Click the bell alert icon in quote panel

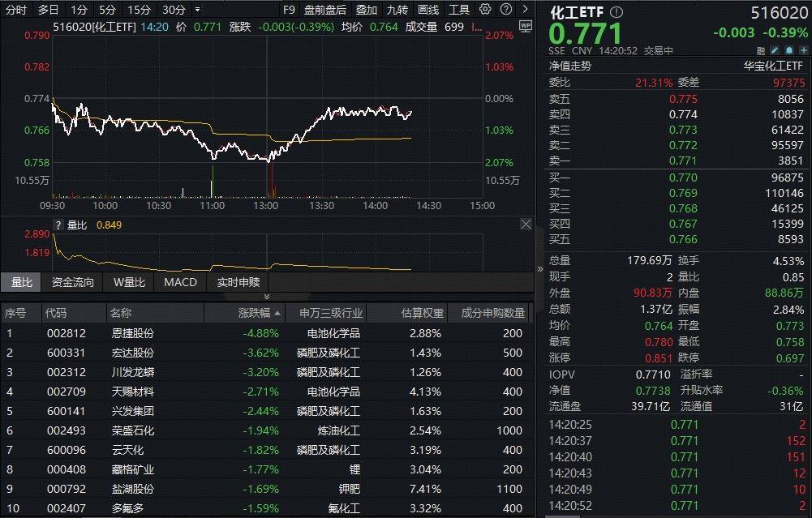790,50
